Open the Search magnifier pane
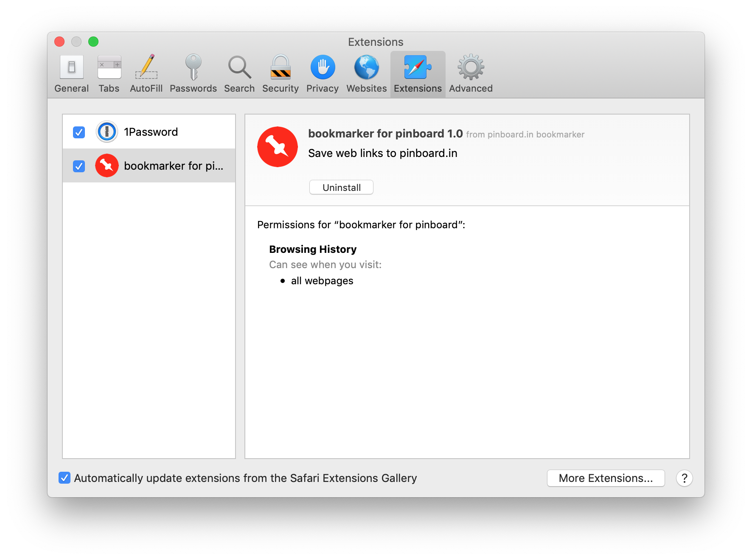The height and width of the screenshot is (560, 752). click(239, 74)
